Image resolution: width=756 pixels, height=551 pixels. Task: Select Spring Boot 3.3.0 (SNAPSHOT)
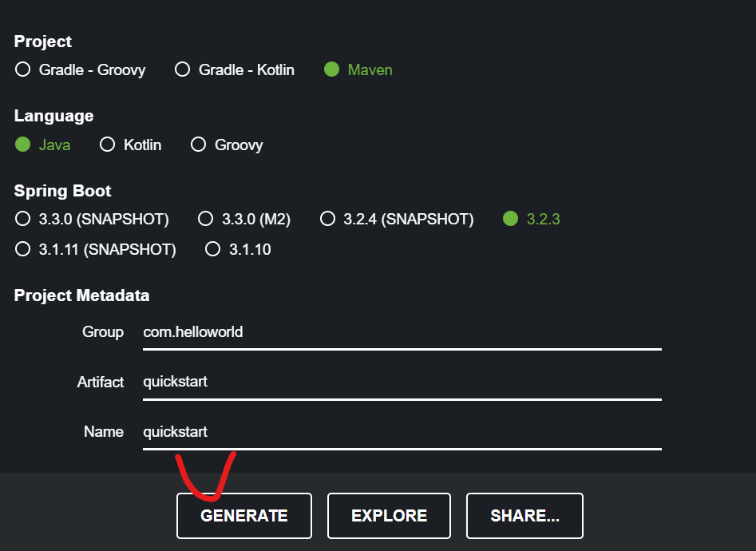tap(92, 219)
